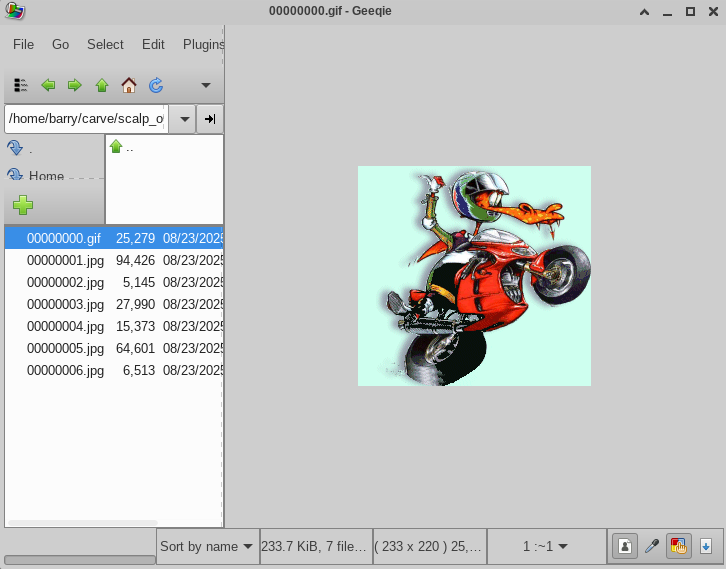Click the tab-completion arrow beside path field
Image resolution: width=726 pixels, height=569 pixels.
210,119
